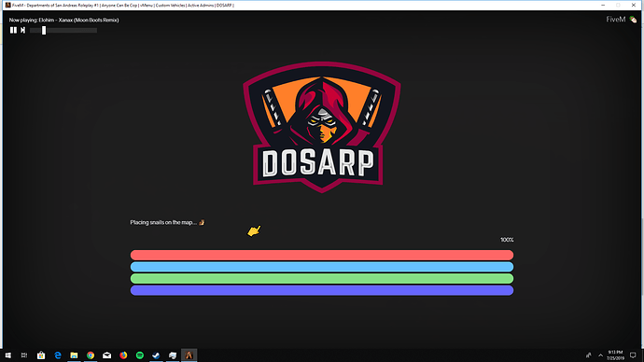Switch to Steam in the taskbar
644x362 pixels.
tap(156, 355)
